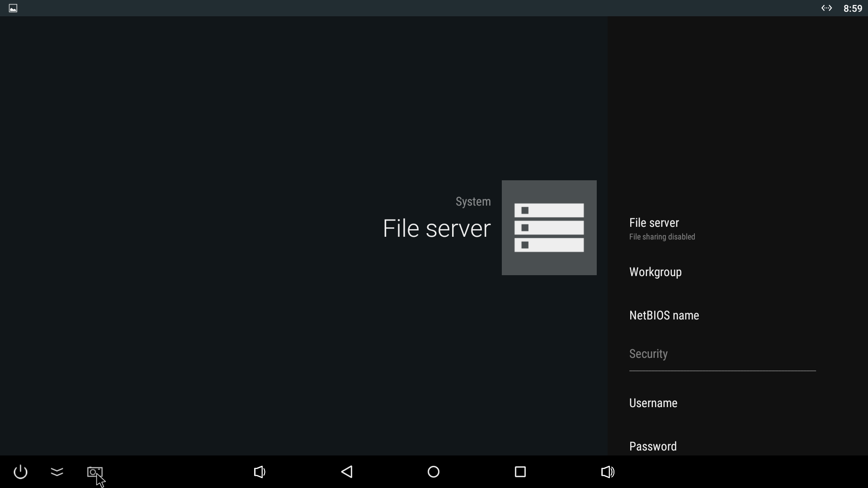Go home with the circle icon
The height and width of the screenshot is (488, 868).
tap(434, 472)
